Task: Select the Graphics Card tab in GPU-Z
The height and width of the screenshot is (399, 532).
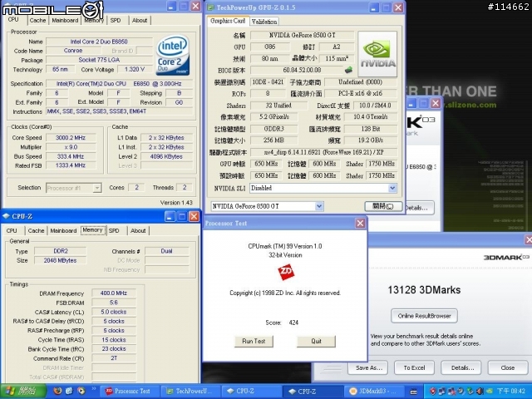Action: point(228,21)
